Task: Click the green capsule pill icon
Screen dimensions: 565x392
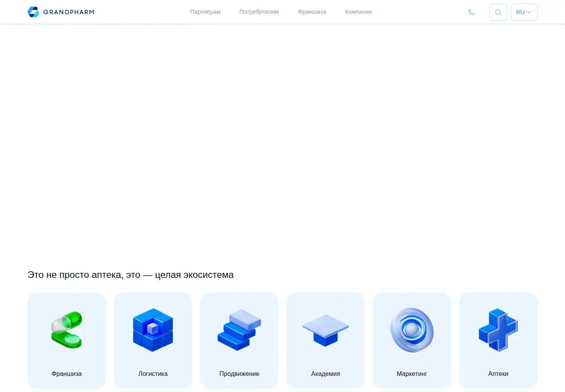Action: click(67, 330)
